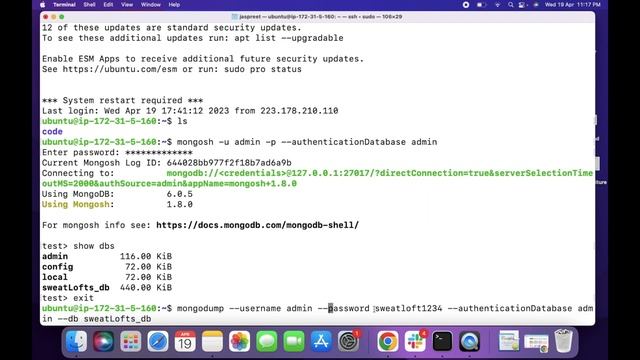Open System Settings from the dock

[348, 341]
